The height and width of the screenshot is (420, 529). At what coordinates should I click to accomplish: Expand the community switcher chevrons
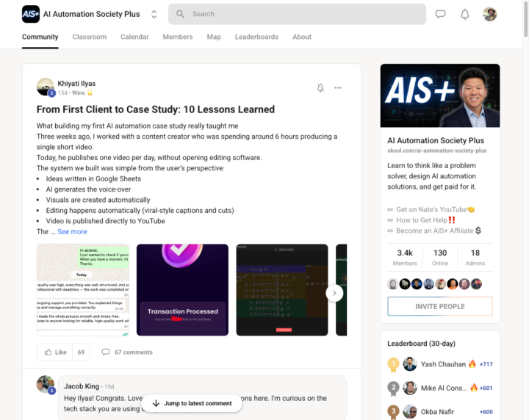(x=154, y=14)
